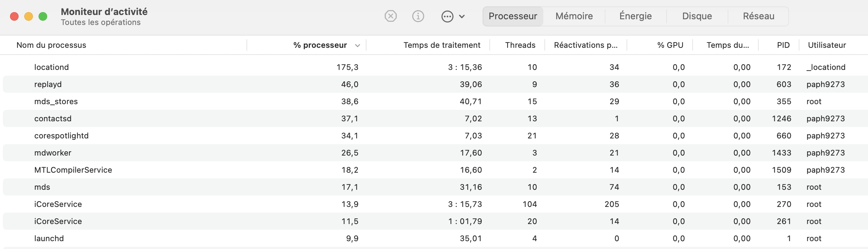868x249 pixels.
Task: Sort by % GPU column header
Action: [x=670, y=45]
